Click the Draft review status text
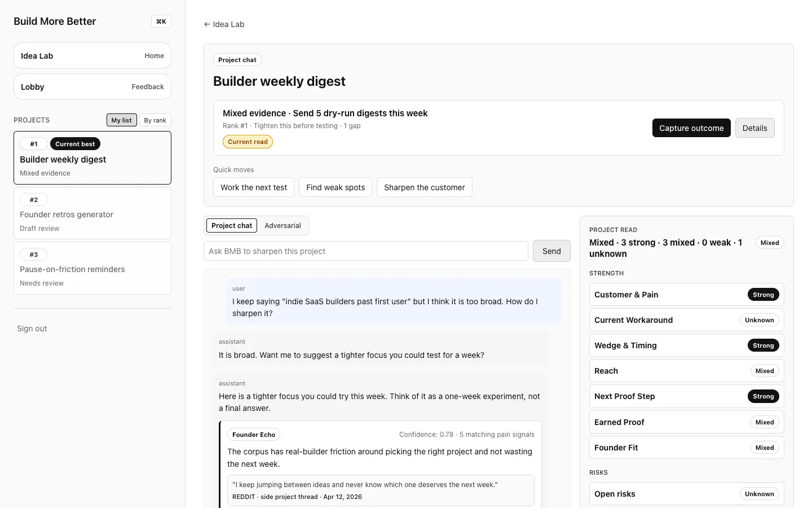 click(x=39, y=229)
